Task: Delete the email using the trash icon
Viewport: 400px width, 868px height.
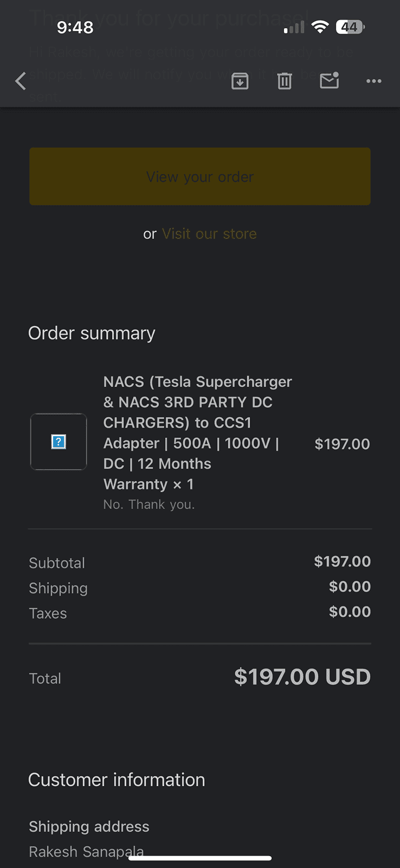Action: 285,81
